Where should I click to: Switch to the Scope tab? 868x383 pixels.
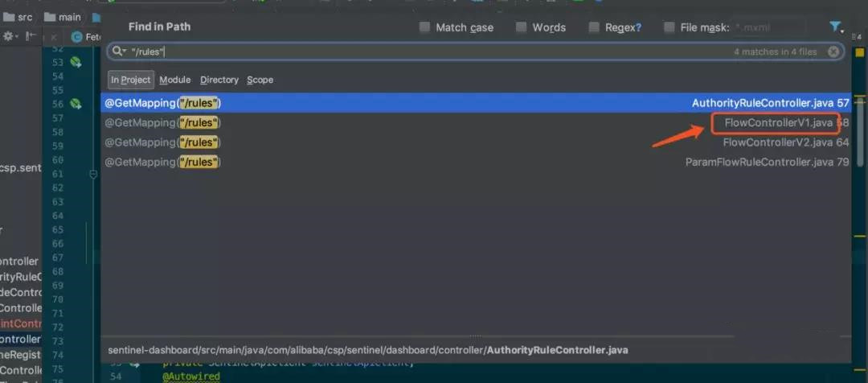tap(260, 80)
